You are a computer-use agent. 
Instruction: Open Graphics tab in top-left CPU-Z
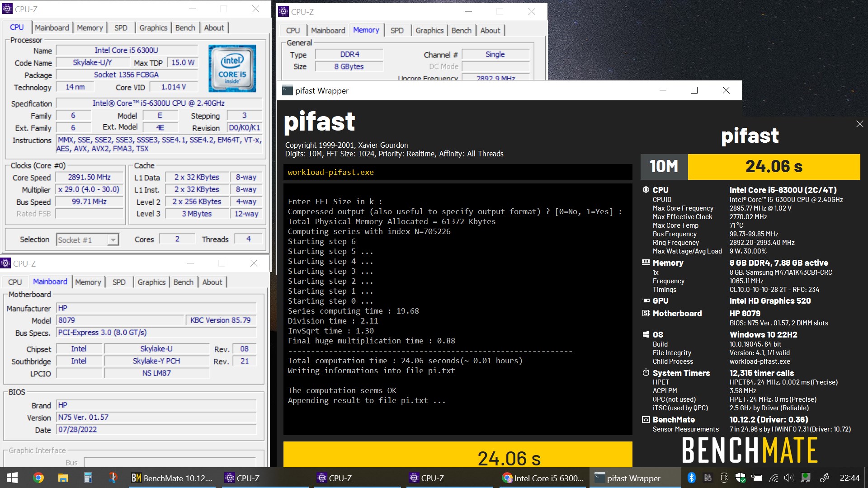pyautogui.click(x=153, y=28)
